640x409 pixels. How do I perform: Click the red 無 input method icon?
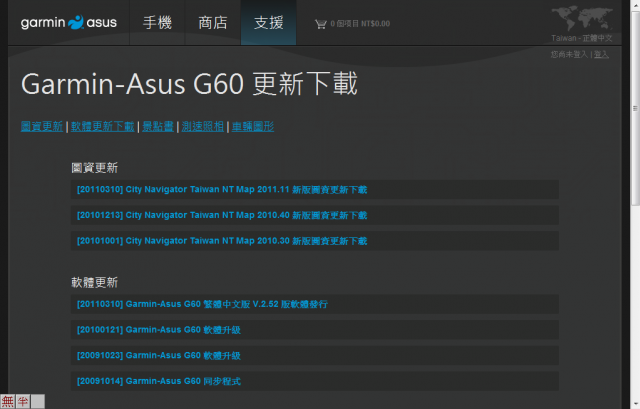click(7, 402)
